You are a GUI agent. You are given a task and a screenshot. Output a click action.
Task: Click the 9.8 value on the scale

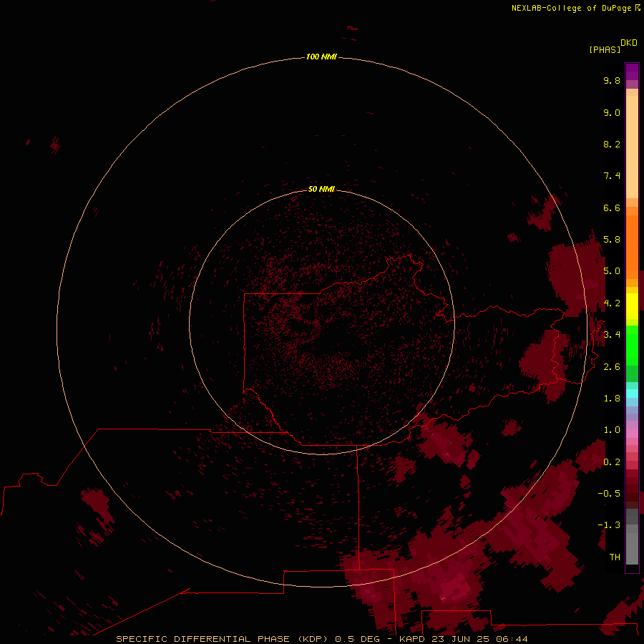coord(612,80)
